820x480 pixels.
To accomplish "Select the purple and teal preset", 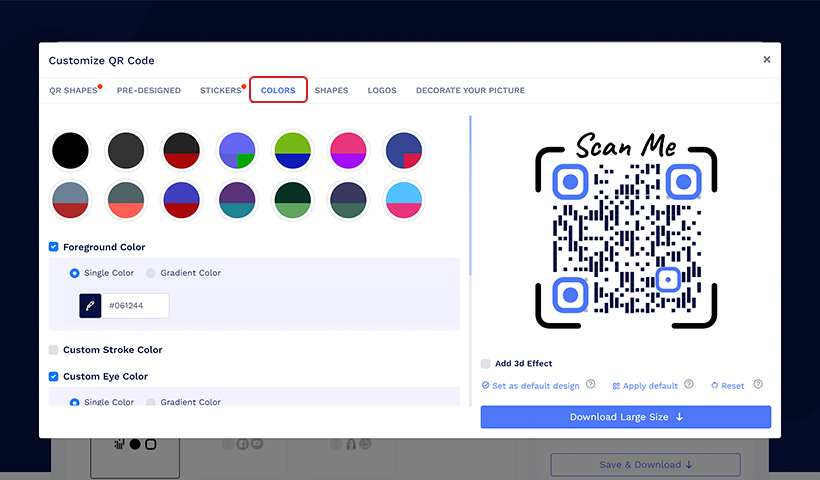I will point(237,200).
